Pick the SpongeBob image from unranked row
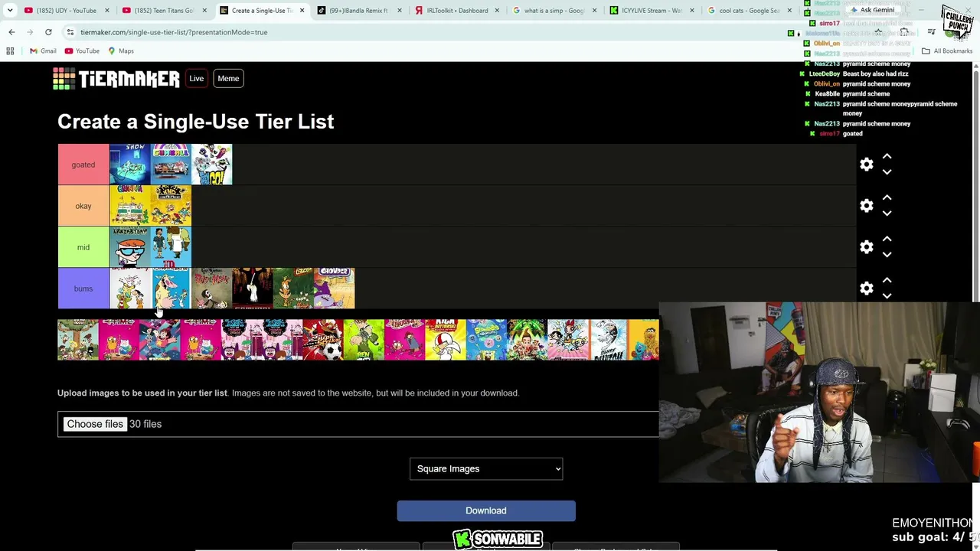The width and height of the screenshot is (980, 551). coord(486,340)
